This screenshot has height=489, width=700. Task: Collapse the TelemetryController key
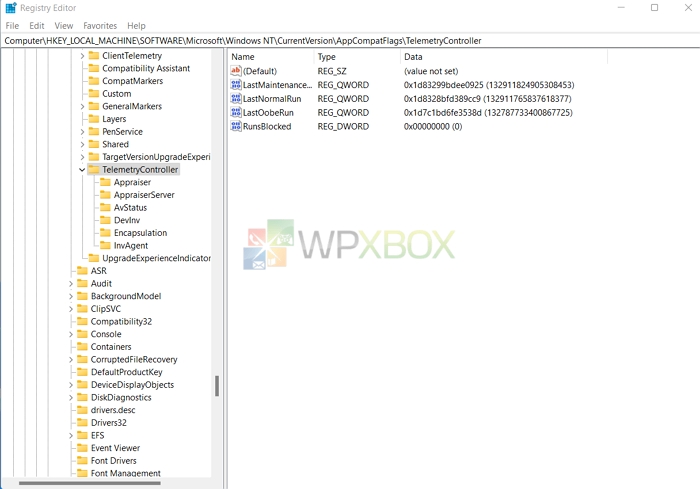82,170
